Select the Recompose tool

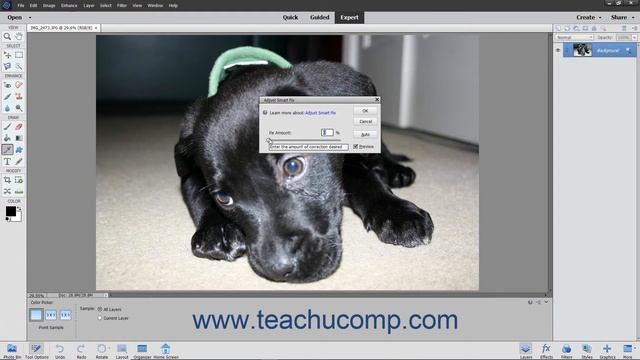pyautogui.click(x=19, y=180)
